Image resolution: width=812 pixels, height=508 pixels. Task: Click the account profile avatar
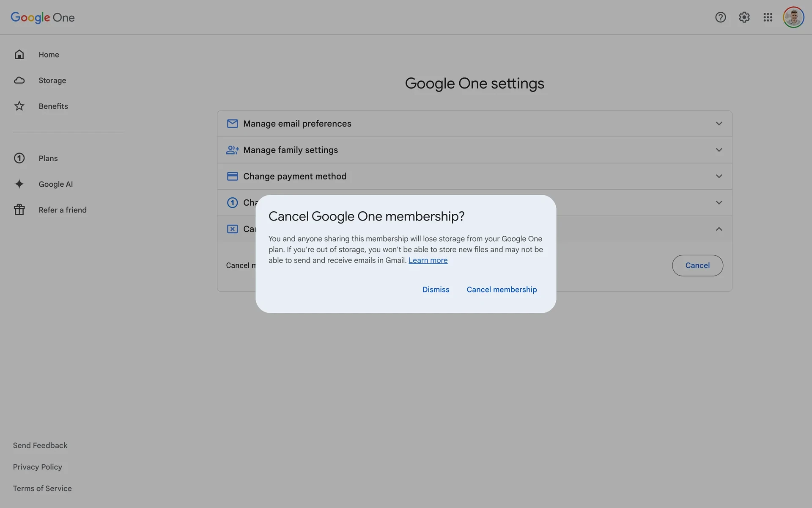point(793,17)
